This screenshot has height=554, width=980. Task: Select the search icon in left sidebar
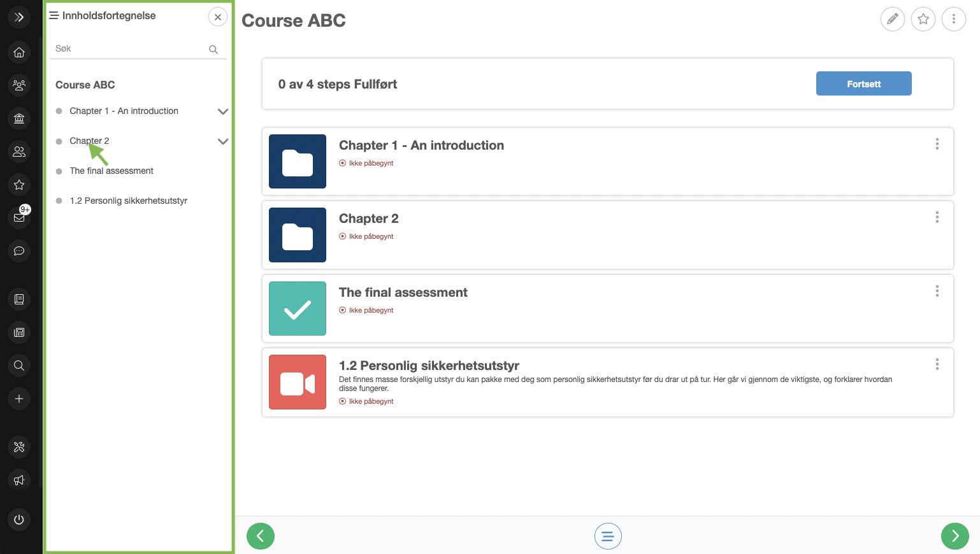click(x=19, y=365)
